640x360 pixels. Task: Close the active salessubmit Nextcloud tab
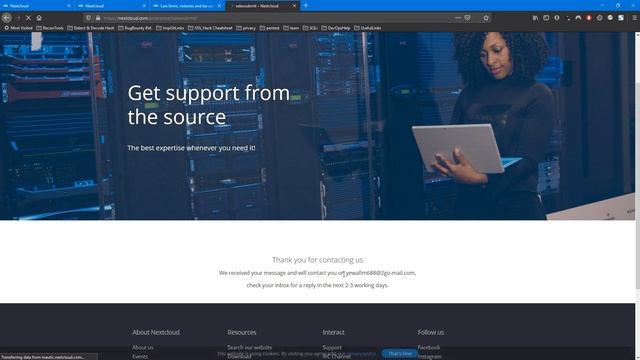click(294, 6)
